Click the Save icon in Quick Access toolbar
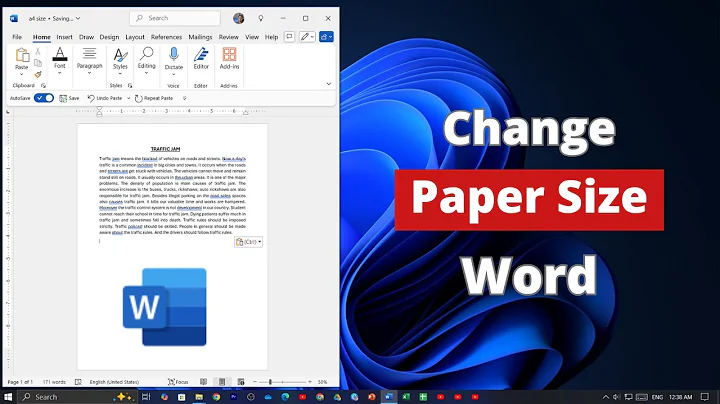The width and height of the screenshot is (720, 404). (x=63, y=98)
